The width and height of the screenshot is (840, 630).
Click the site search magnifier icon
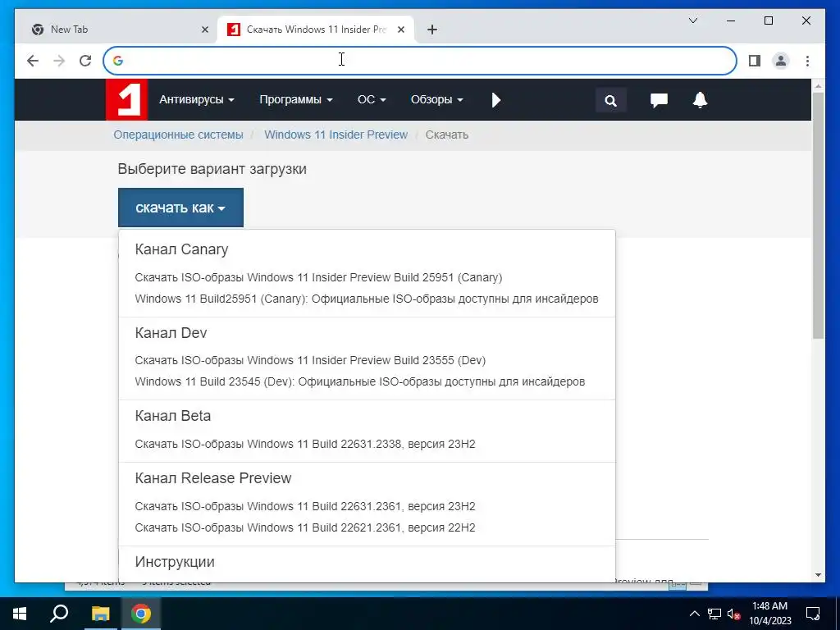pos(610,100)
